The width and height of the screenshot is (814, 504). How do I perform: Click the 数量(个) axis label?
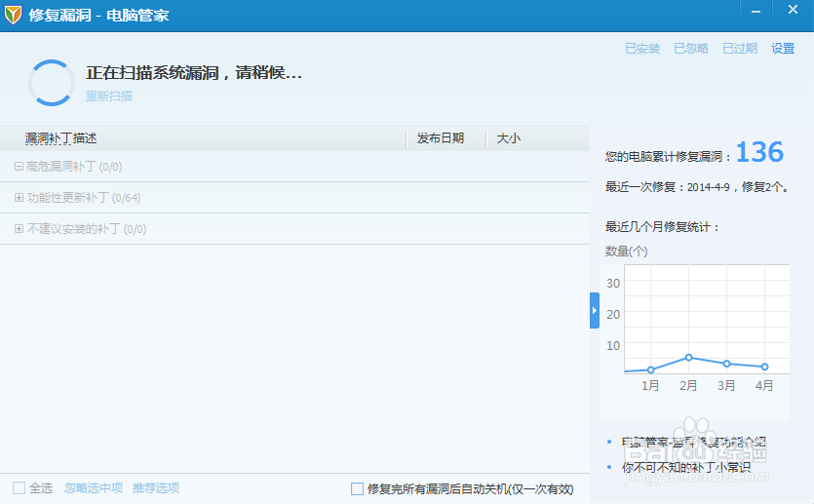[x=627, y=252]
